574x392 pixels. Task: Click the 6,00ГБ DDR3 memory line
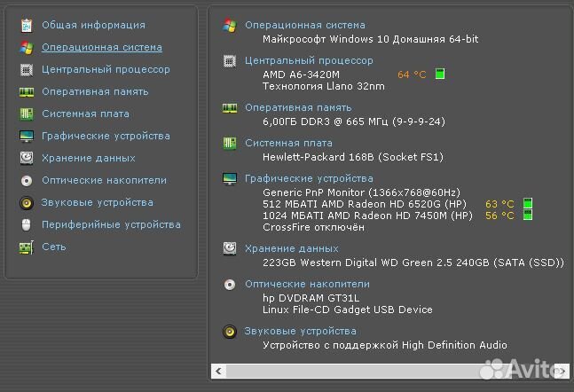[x=354, y=122]
